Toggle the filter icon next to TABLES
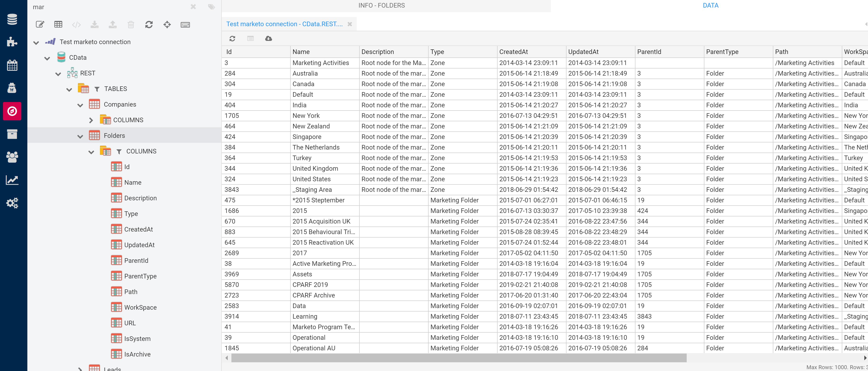 pos(97,89)
